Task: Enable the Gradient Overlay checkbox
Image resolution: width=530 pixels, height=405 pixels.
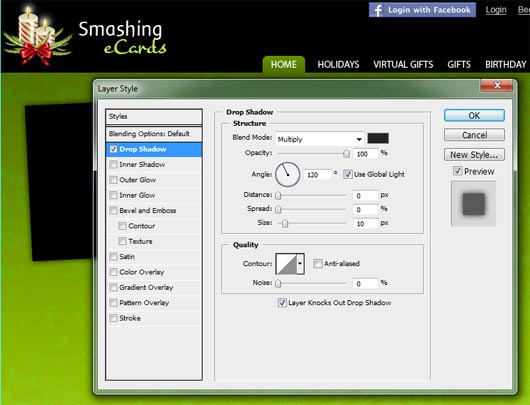Action: (114, 287)
